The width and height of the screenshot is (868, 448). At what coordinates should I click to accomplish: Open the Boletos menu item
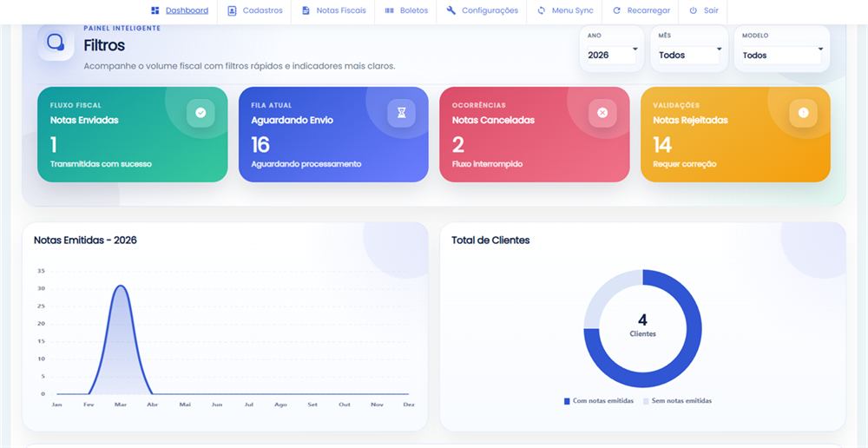pyautogui.click(x=407, y=10)
